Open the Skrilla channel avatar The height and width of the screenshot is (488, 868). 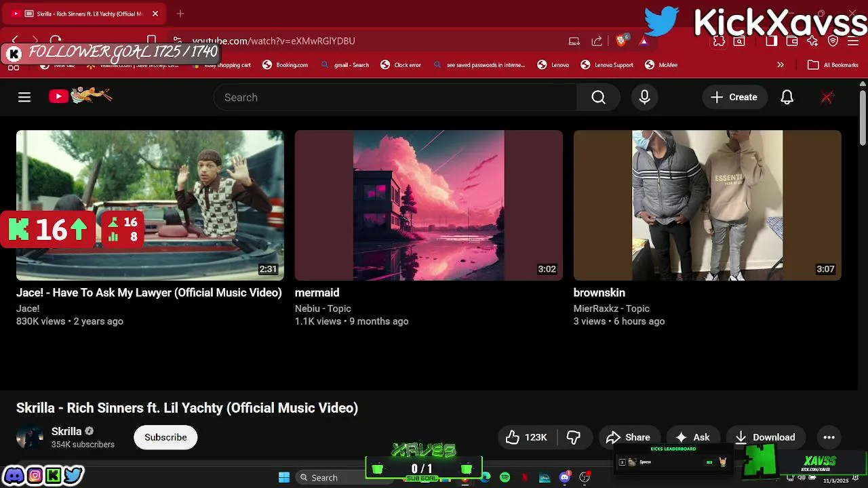30,437
